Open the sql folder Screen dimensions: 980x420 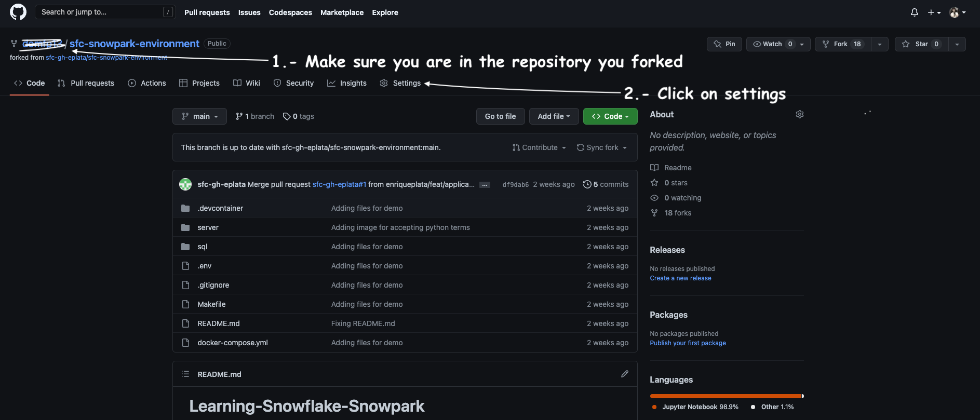(203, 247)
